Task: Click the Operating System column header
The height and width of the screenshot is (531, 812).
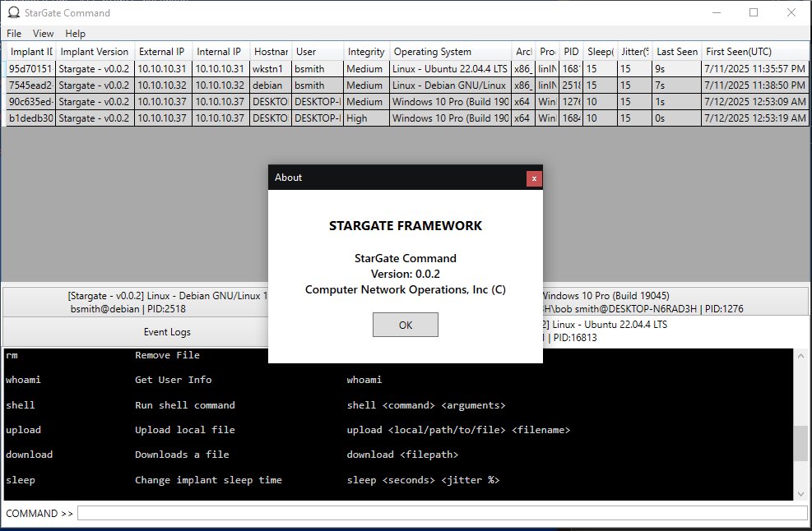Action: [450, 52]
